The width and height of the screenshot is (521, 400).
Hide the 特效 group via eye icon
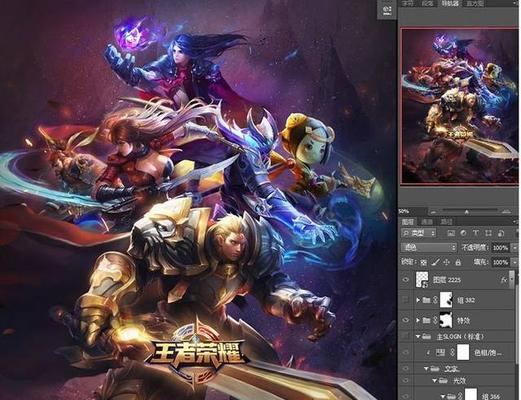tap(406, 320)
